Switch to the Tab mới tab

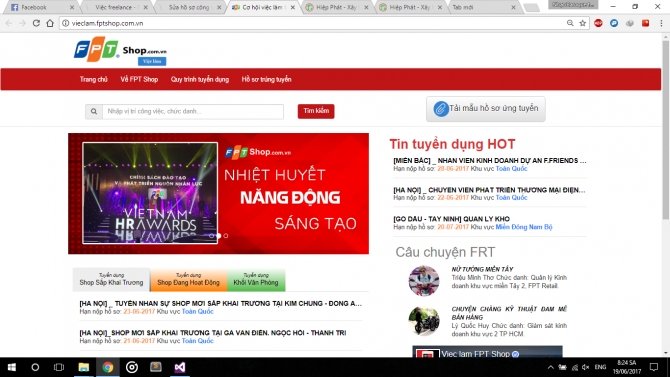[483, 7]
